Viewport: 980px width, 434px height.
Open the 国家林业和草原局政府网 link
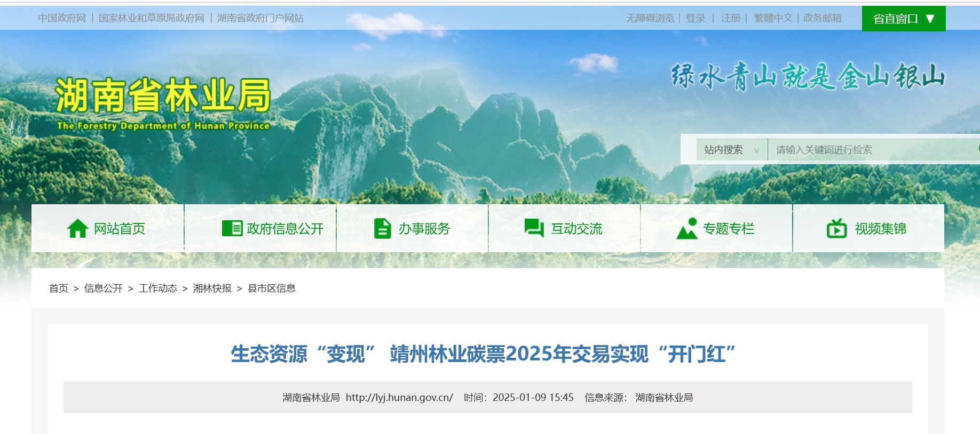tap(152, 18)
